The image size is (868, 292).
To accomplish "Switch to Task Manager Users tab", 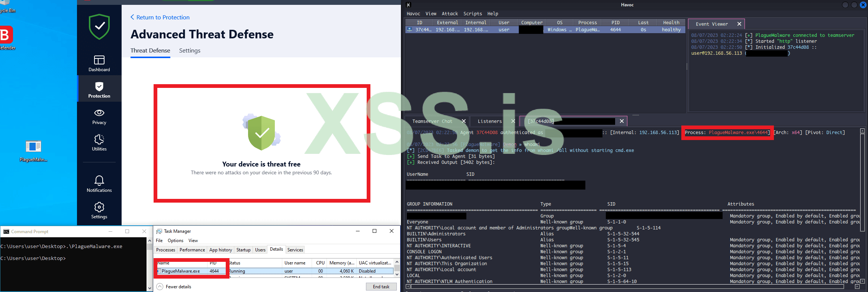I will pos(260,250).
